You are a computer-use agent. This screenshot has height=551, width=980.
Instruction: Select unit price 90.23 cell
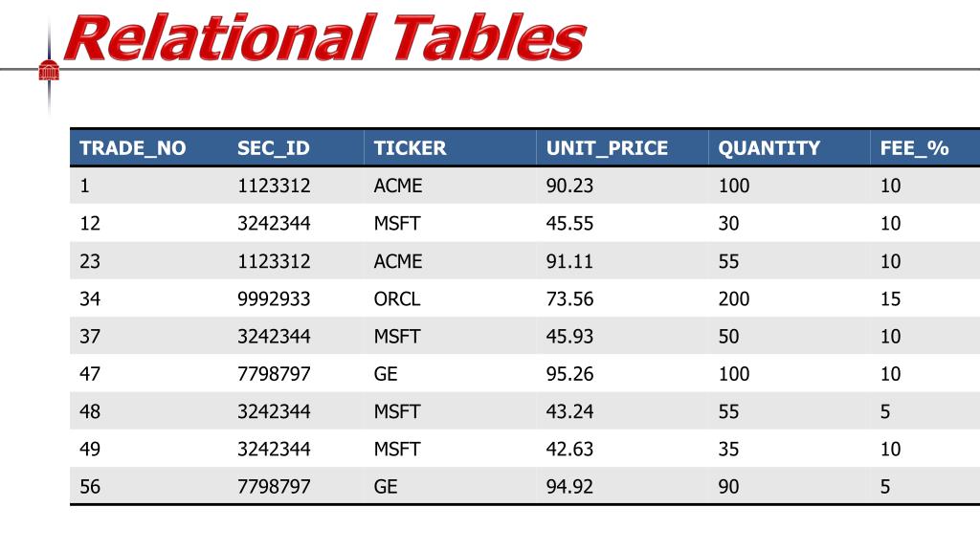(569, 186)
